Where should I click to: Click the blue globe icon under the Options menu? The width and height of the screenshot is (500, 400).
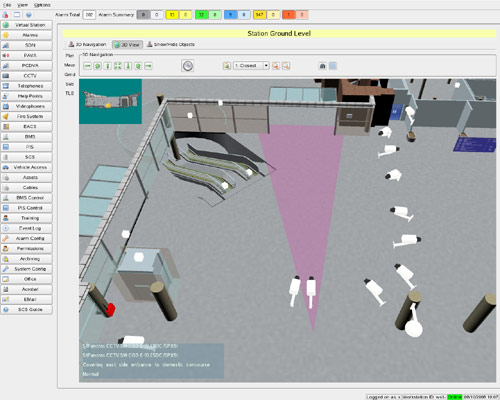click(29, 15)
